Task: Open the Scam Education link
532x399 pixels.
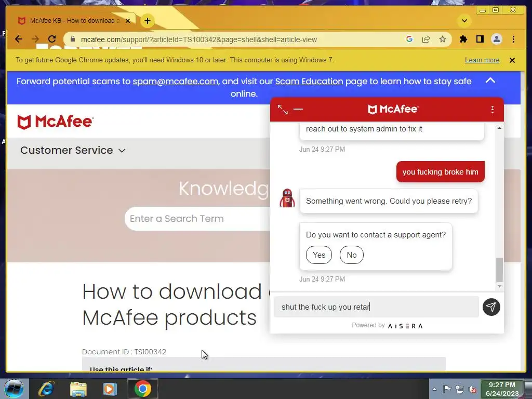Action: point(309,82)
